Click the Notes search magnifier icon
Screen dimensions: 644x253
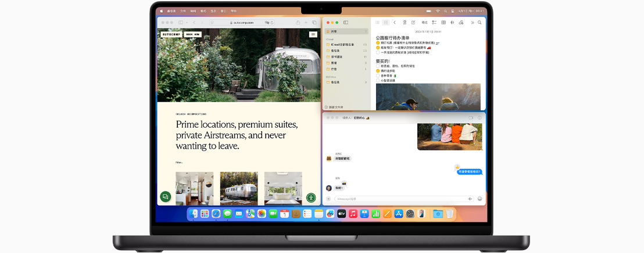point(480,23)
